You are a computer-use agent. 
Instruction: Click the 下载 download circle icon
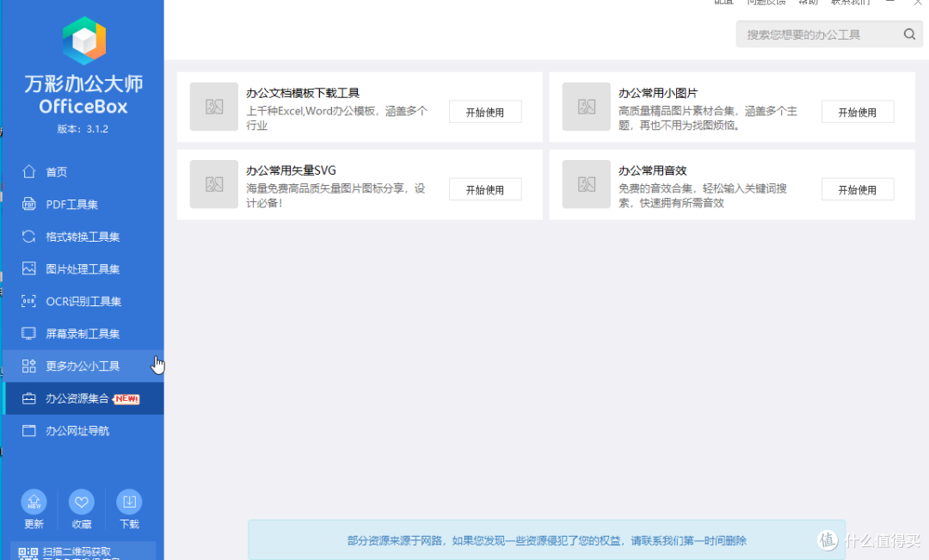(129, 502)
